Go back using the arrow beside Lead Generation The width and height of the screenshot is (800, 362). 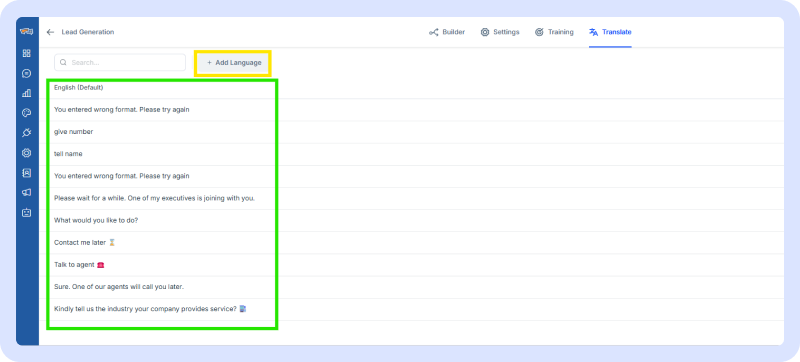tap(50, 32)
